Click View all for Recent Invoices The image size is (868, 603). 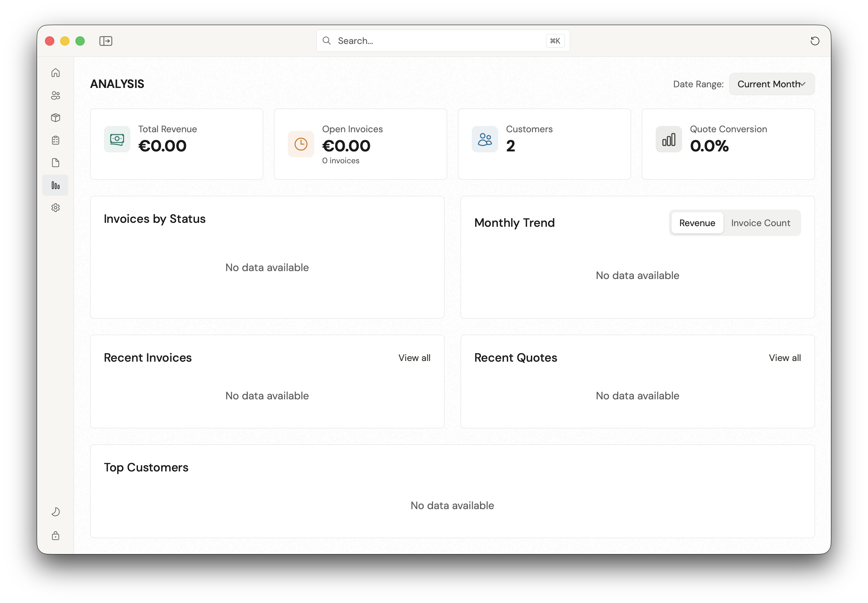(x=414, y=358)
